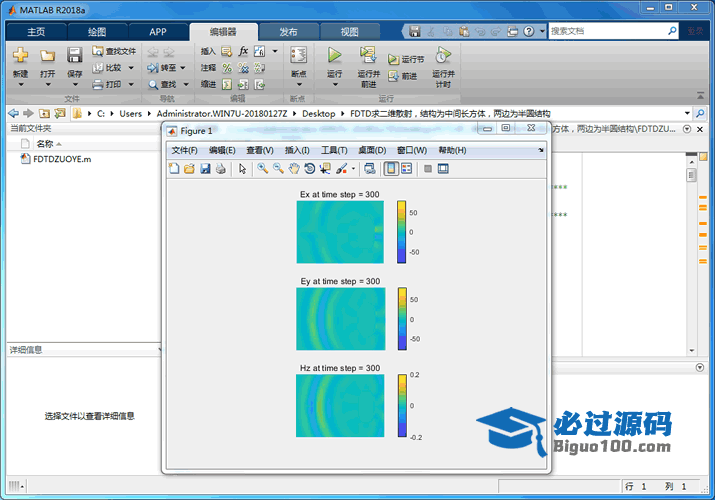This screenshot has height=500, width=715.
Task: Click the Ey plot colorbar
Action: tap(402, 319)
